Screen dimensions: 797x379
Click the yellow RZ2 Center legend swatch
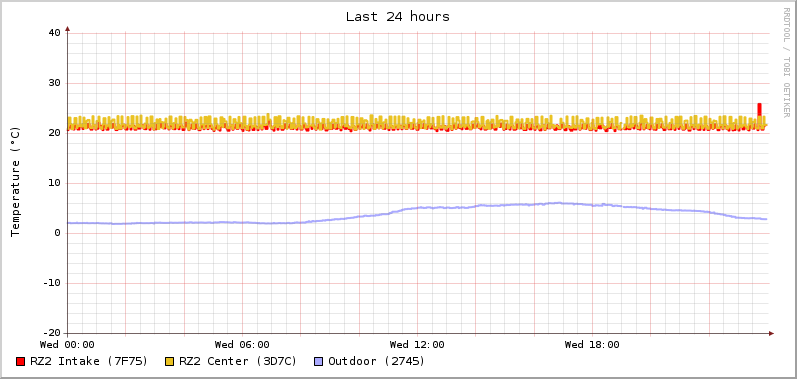pyautogui.click(x=170, y=362)
